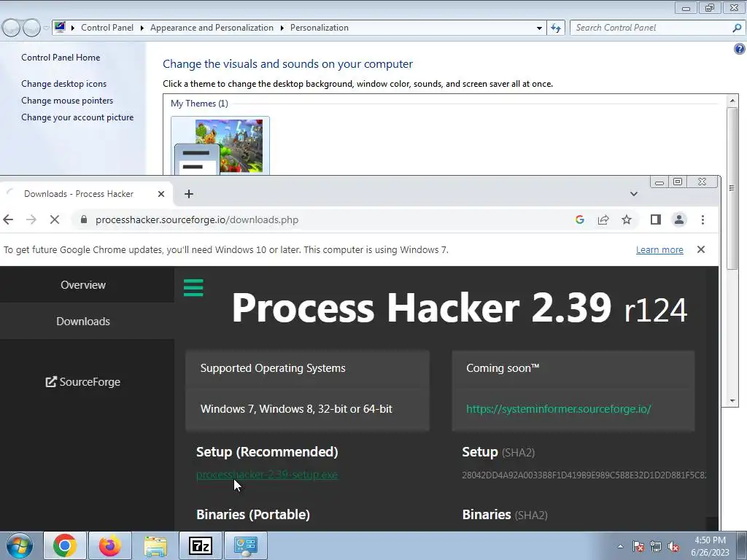The width and height of the screenshot is (747, 560).
Task: Open the SourceForge sidebar link
Action: pos(83,382)
